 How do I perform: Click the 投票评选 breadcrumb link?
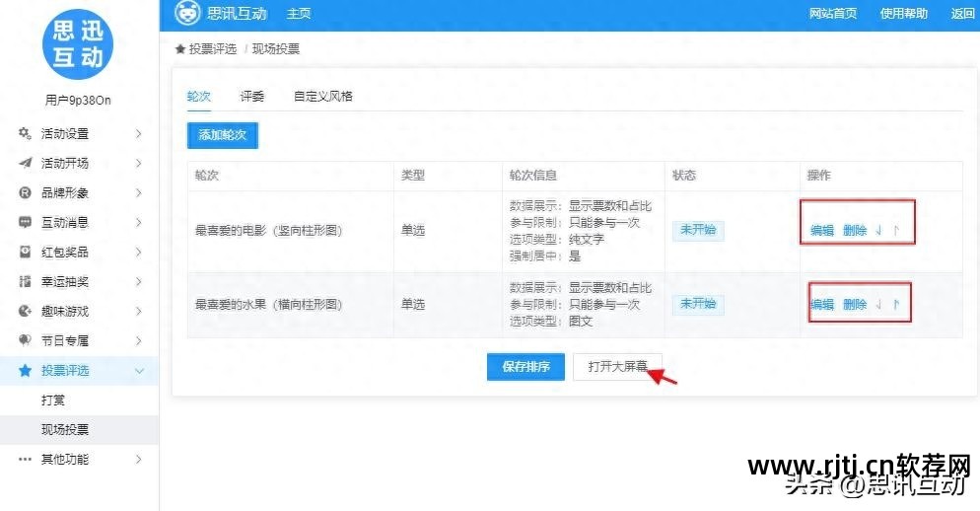point(213,48)
